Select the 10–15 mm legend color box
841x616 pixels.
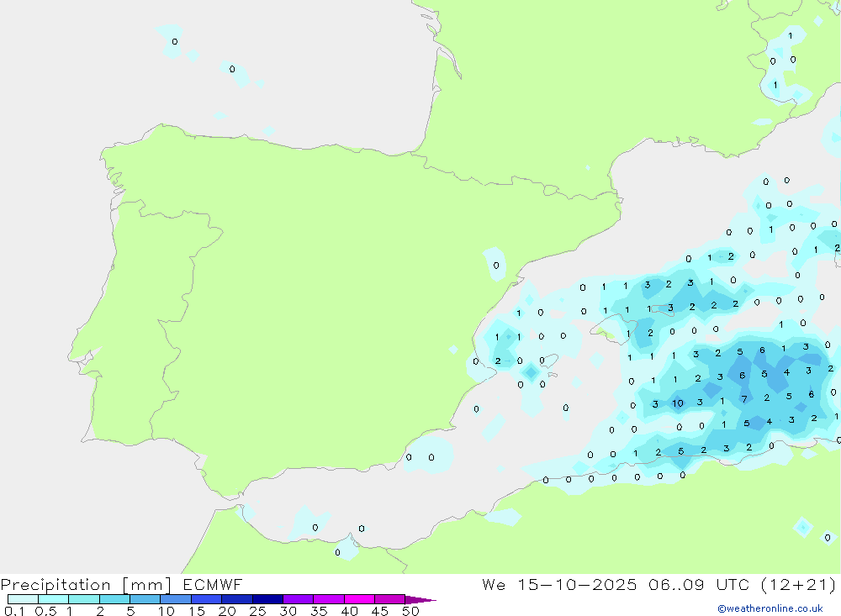click(x=176, y=599)
